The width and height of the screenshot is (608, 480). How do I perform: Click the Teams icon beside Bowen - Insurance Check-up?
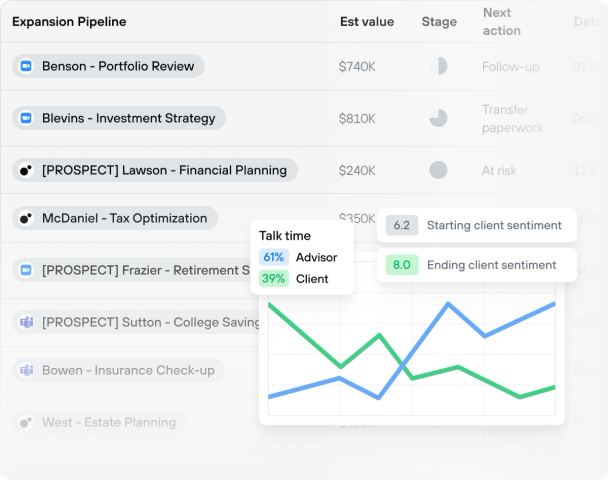[27, 370]
